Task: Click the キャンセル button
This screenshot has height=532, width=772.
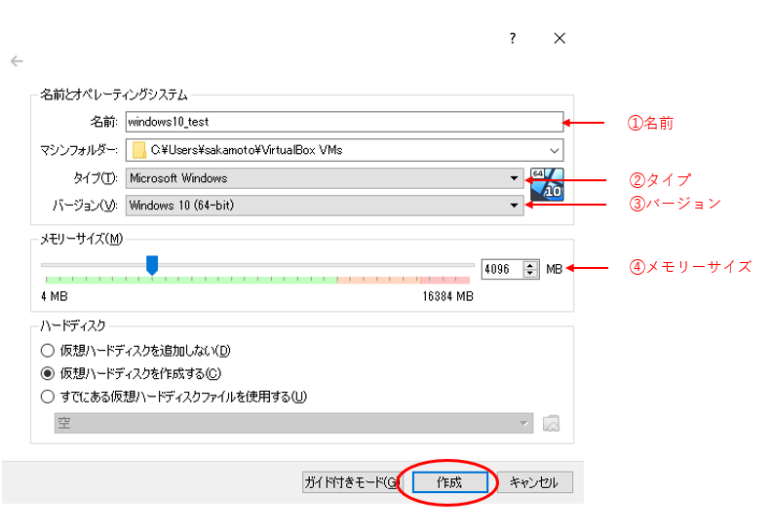Action: (535, 482)
